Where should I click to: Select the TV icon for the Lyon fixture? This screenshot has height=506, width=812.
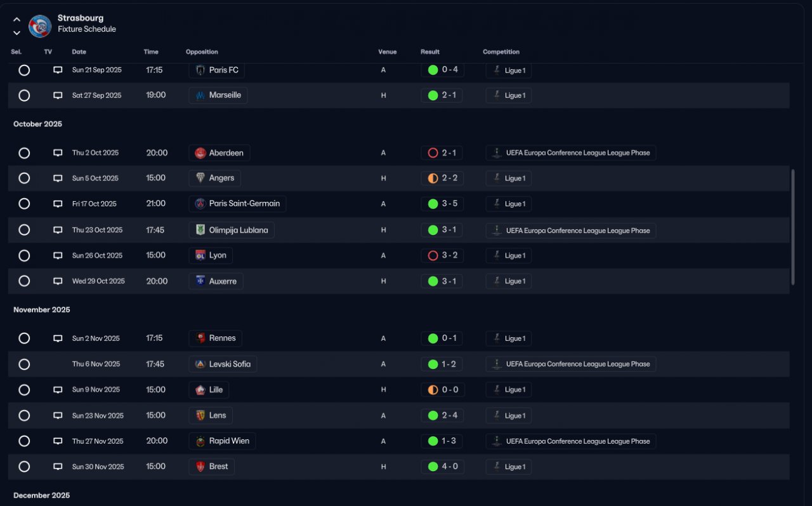58,256
